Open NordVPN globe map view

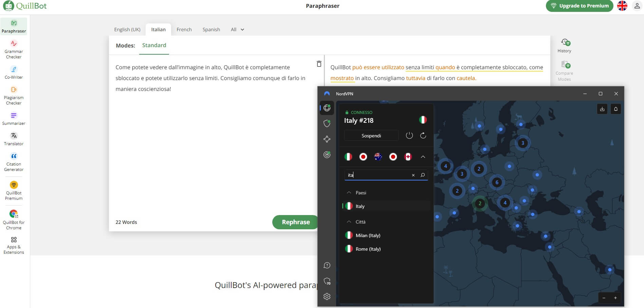[x=327, y=108]
